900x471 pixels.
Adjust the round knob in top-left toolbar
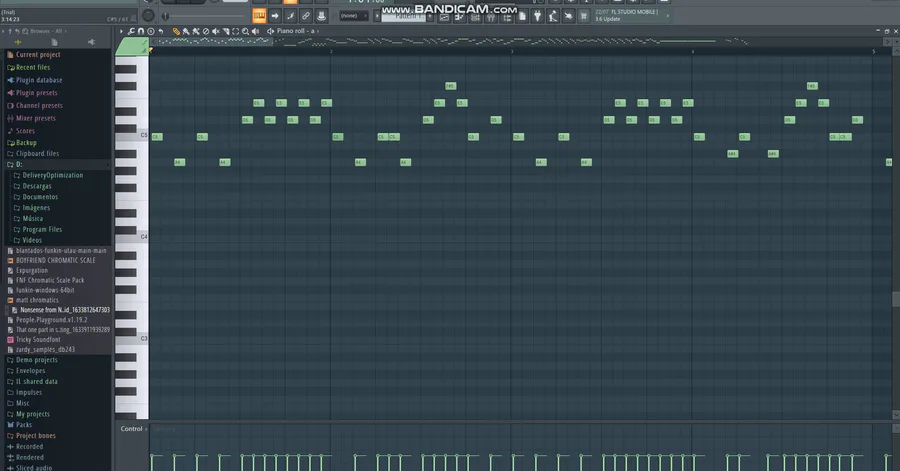(148, 15)
